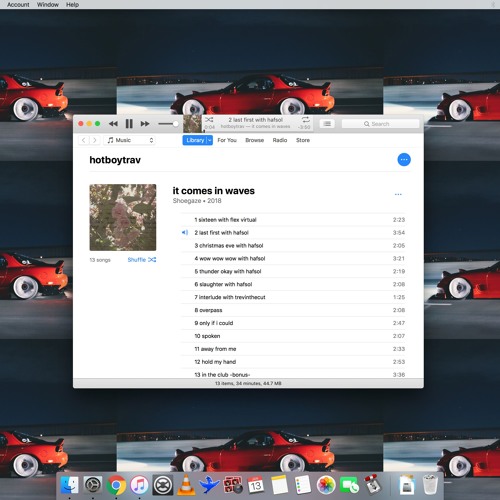The image size is (500, 500).
Task: Select track 5 thunder okay with hafsol
Action: point(293,271)
